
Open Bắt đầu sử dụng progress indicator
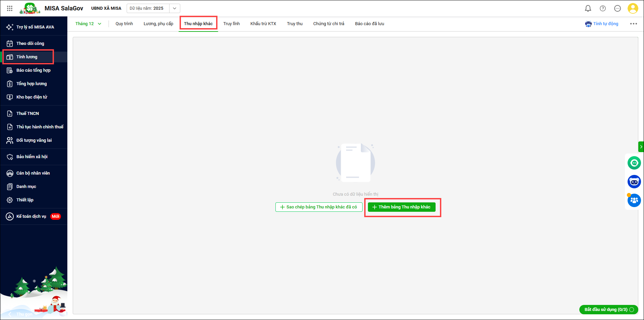click(608, 310)
